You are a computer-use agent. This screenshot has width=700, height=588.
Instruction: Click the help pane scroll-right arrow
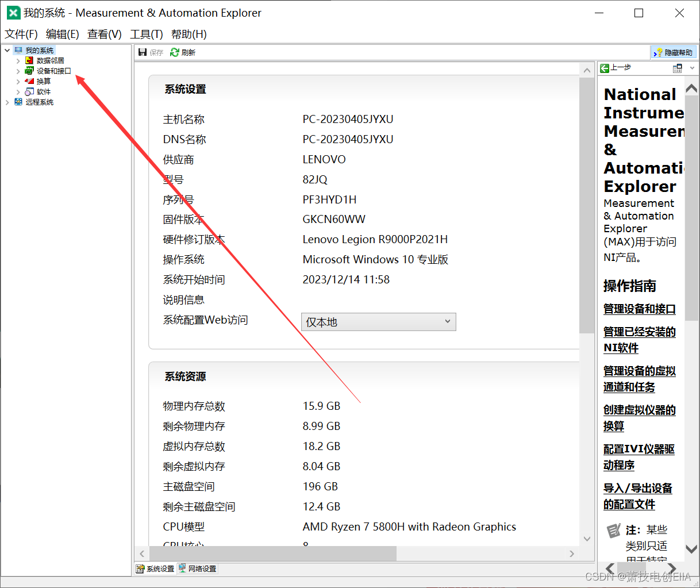672,569
